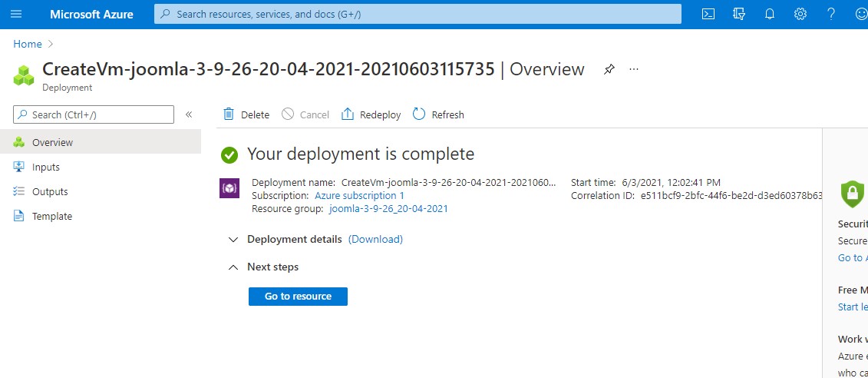Click the Next steps heading text
The image size is (868, 378).
273,267
